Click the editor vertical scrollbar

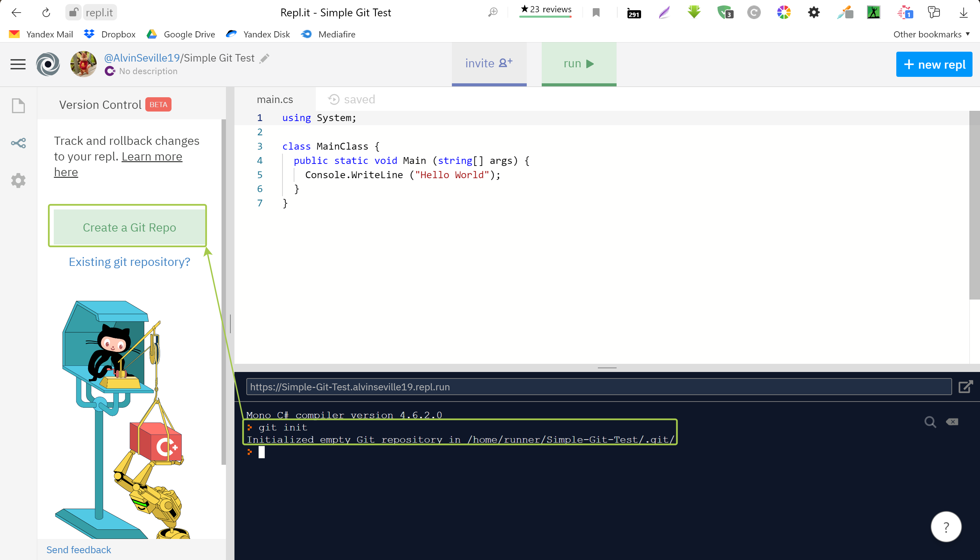point(974,205)
